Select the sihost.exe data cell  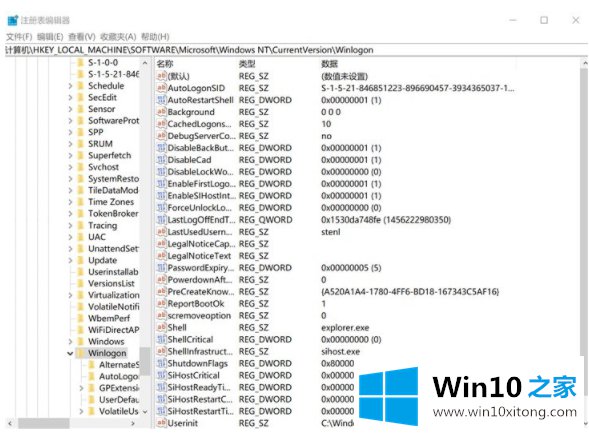pos(340,352)
